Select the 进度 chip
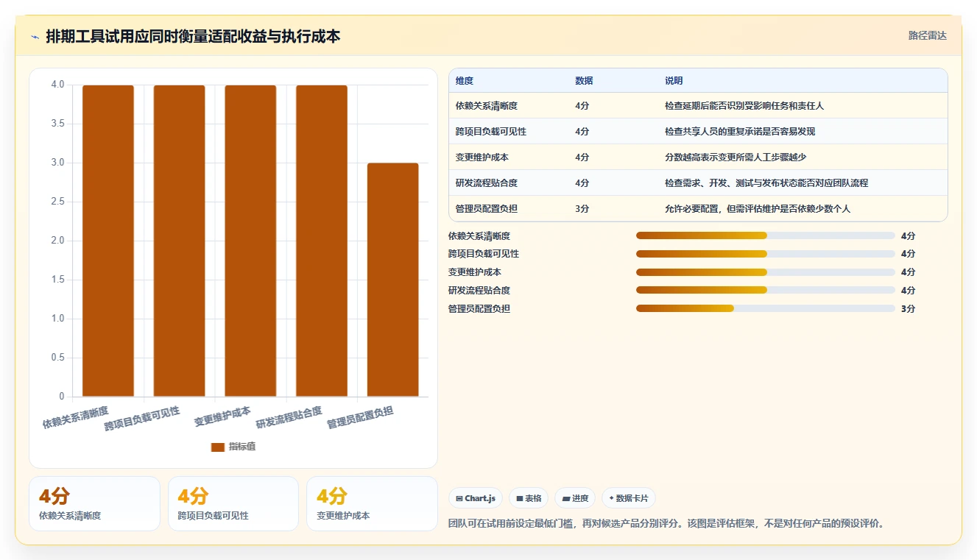This screenshot has width=977, height=560. [x=575, y=498]
